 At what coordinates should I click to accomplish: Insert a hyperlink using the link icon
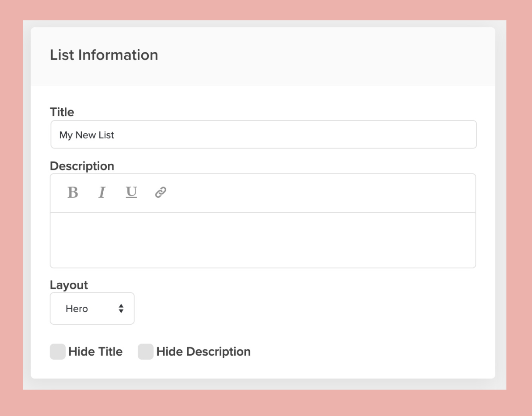tap(160, 192)
